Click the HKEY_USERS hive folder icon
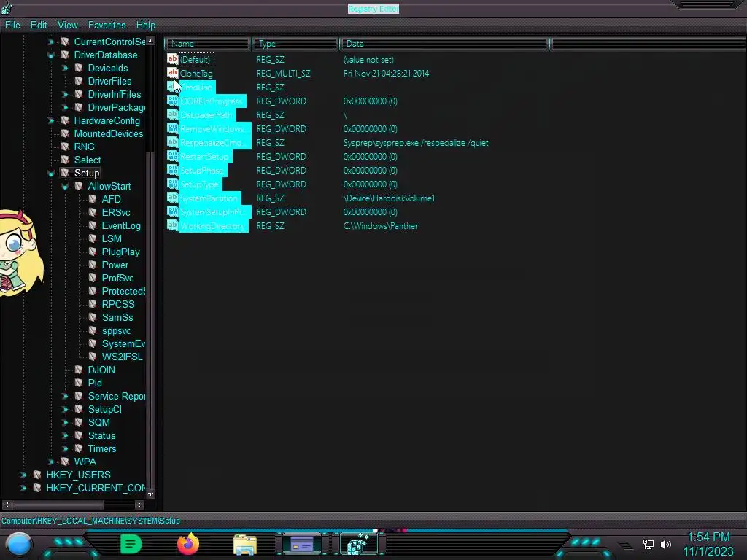 click(x=37, y=475)
